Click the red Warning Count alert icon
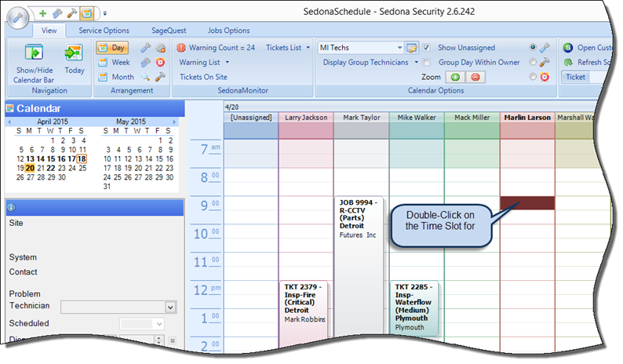Image resolution: width=623 pixels, height=364 pixels. [x=181, y=48]
